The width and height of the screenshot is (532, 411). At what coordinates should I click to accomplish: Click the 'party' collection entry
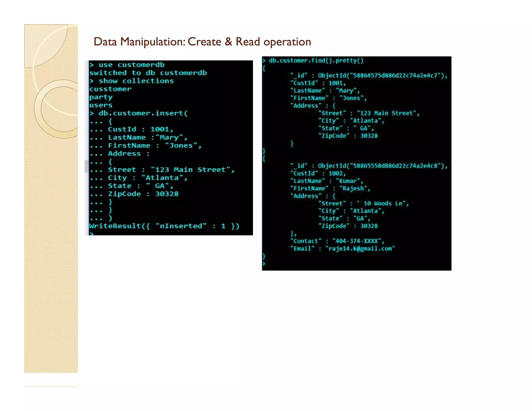pyautogui.click(x=101, y=97)
